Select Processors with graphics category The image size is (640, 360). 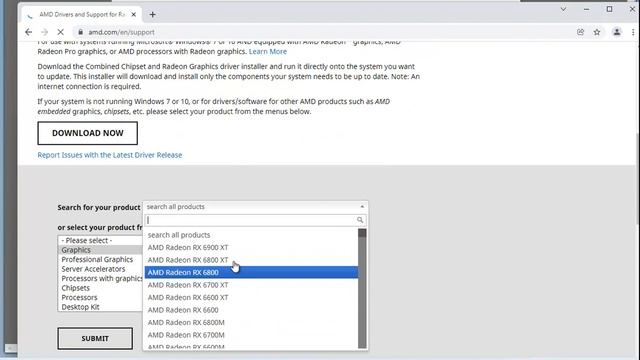[x=100, y=278]
